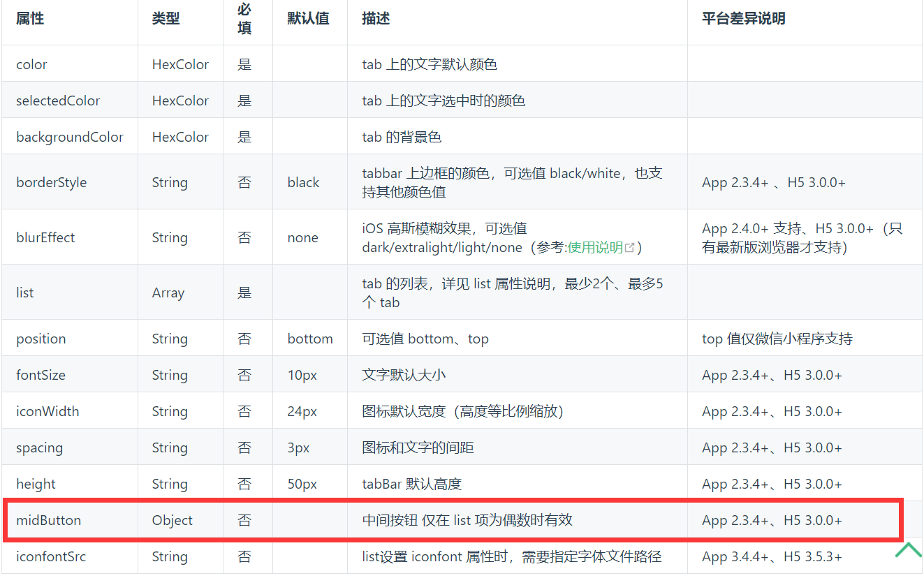This screenshot has height=585, width=924.
Task: Click the green back-to-top chevron icon
Action: point(909,549)
